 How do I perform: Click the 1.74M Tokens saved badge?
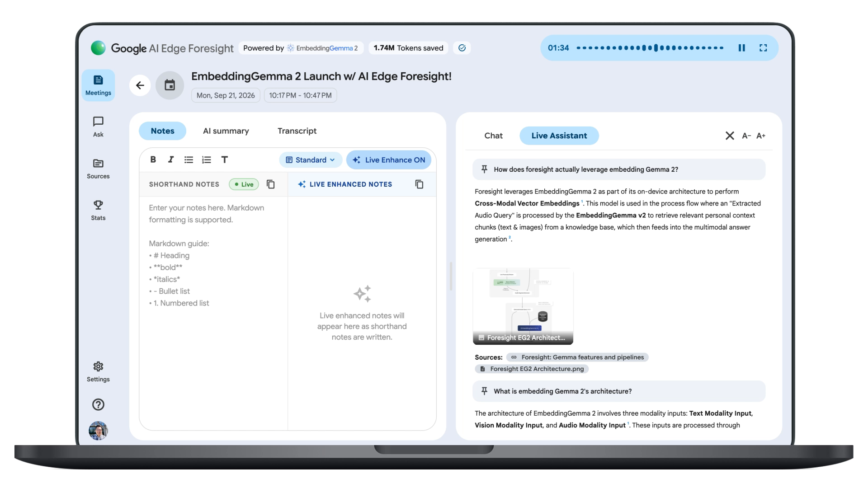click(x=408, y=48)
